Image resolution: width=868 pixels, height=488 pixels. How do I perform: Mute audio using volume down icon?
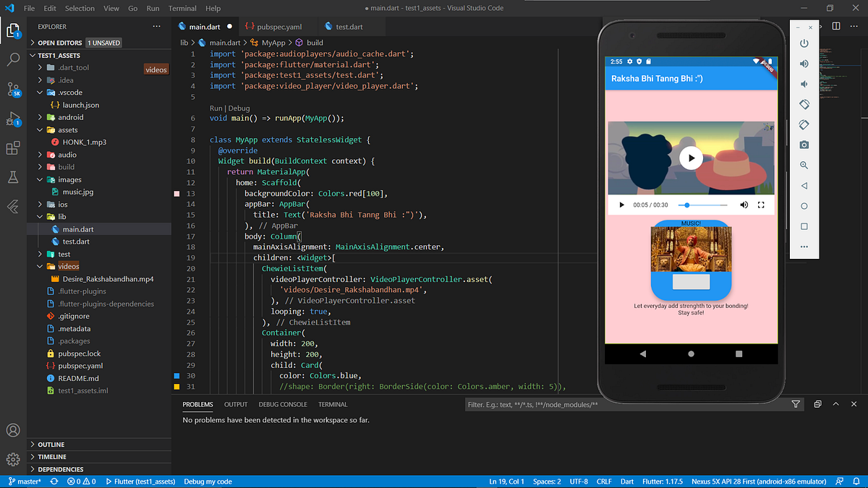(x=803, y=83)
